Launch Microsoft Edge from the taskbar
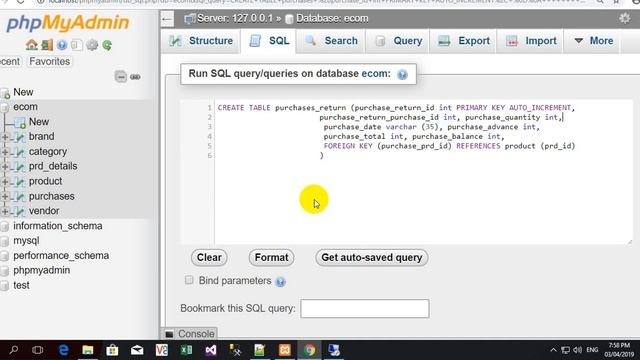 click(63, 350)
